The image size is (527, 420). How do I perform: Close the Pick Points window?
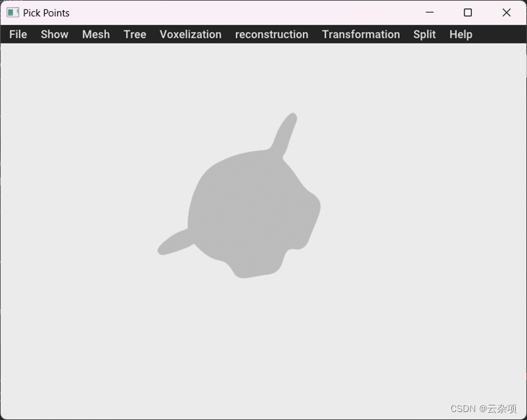point(506,13)
